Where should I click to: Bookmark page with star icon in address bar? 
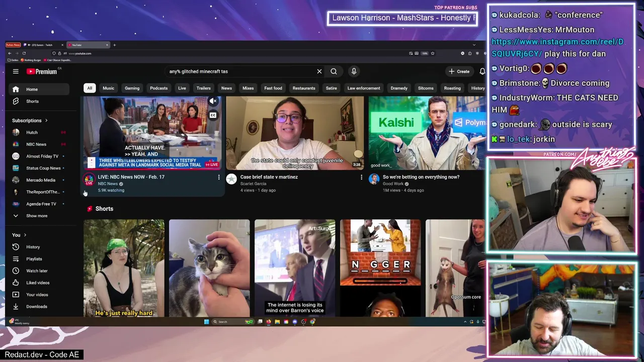[432, 53]
